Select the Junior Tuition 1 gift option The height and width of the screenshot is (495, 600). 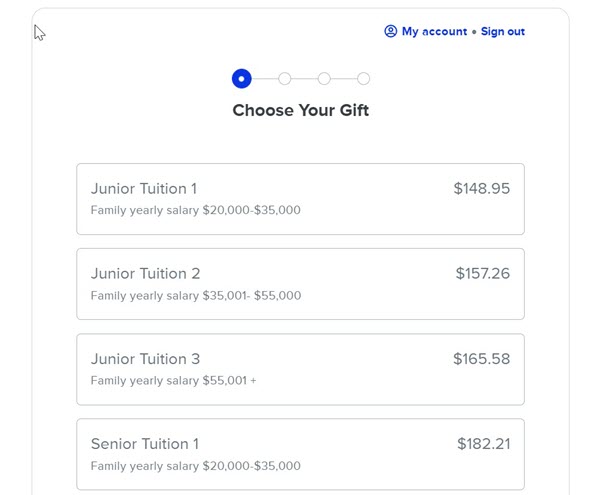pos(300,199)
